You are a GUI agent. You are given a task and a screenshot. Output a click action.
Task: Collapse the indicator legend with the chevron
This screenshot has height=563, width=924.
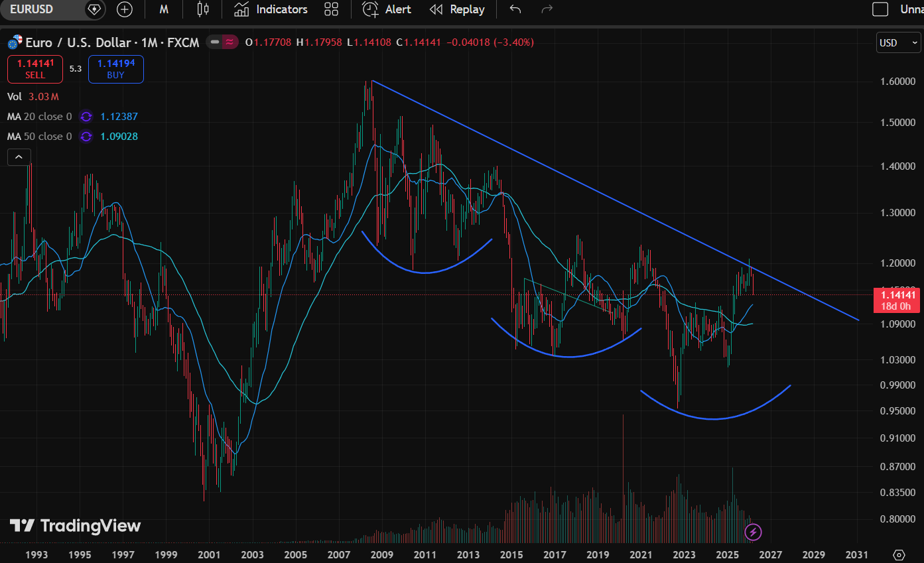point(19,157)
